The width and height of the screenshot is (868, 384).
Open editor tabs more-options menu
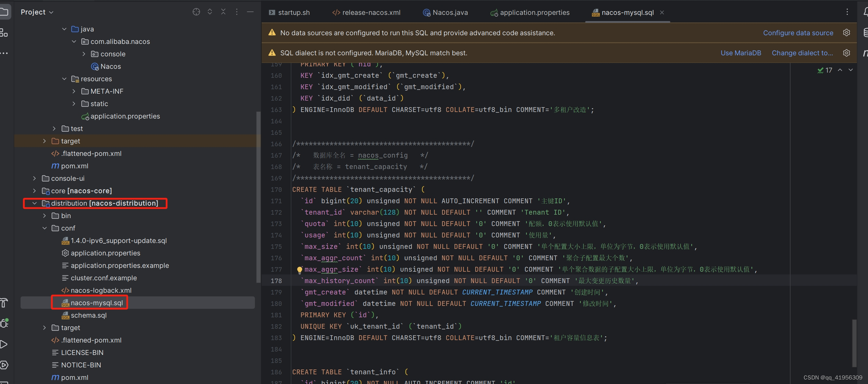(847, 12)
